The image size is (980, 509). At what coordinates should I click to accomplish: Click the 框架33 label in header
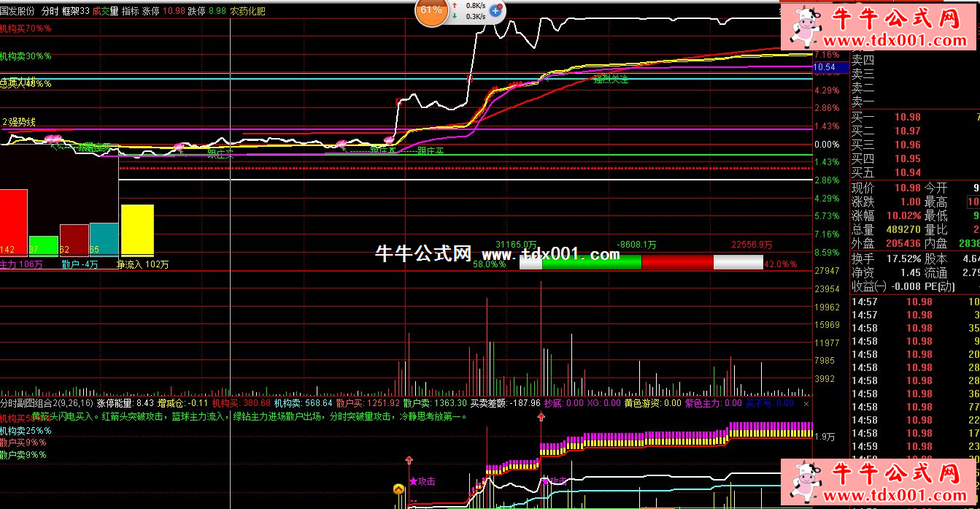point(76,11)
